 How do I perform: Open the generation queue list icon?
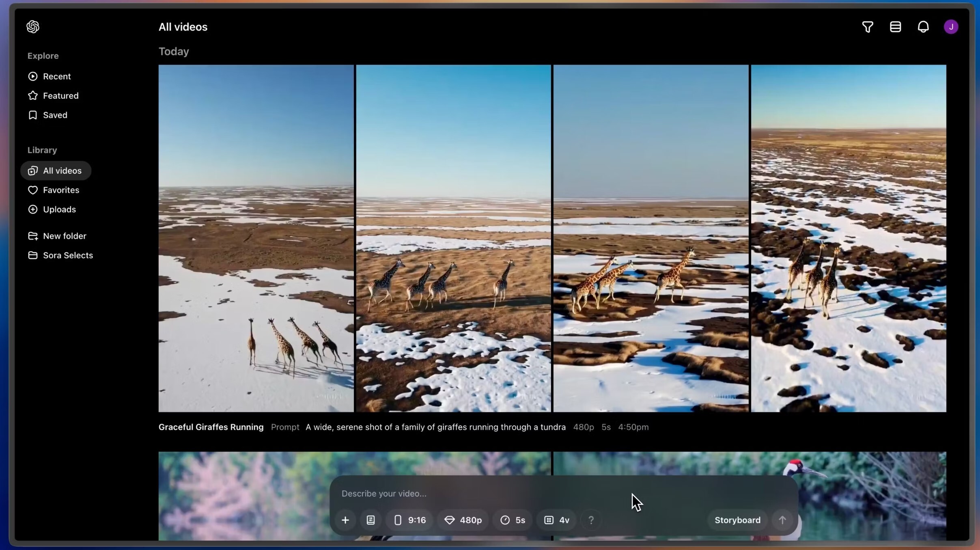click(895, 26)
